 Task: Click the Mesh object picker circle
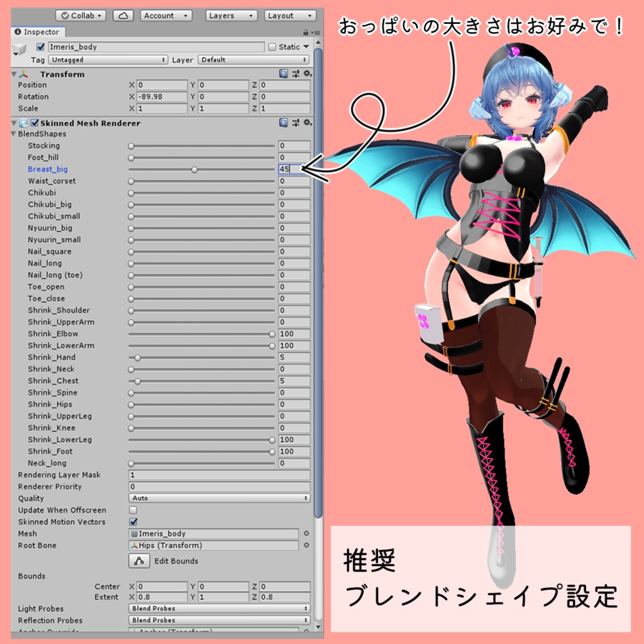coord(306,533)
